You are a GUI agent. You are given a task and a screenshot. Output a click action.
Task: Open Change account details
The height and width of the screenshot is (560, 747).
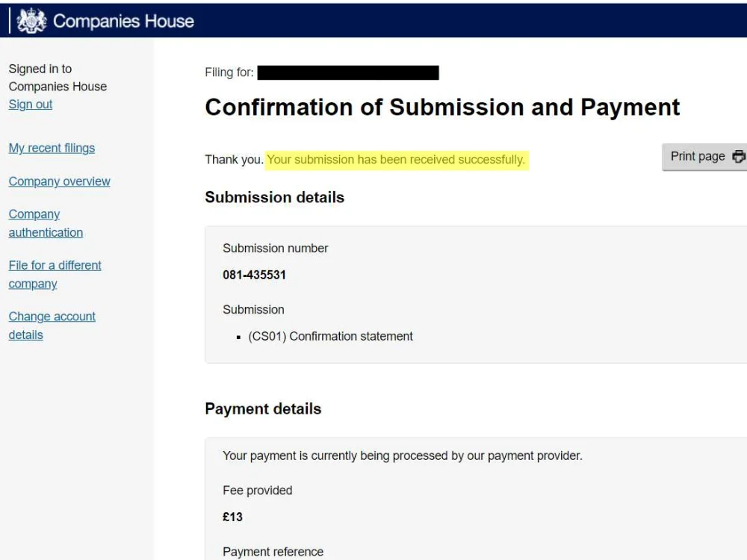52,326
